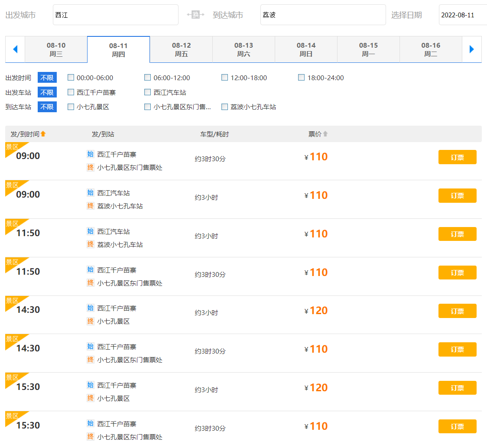Book the 14:30 trip priced ¥120
The width and height of the screenshot is (487, 448).
coord(457,311)
